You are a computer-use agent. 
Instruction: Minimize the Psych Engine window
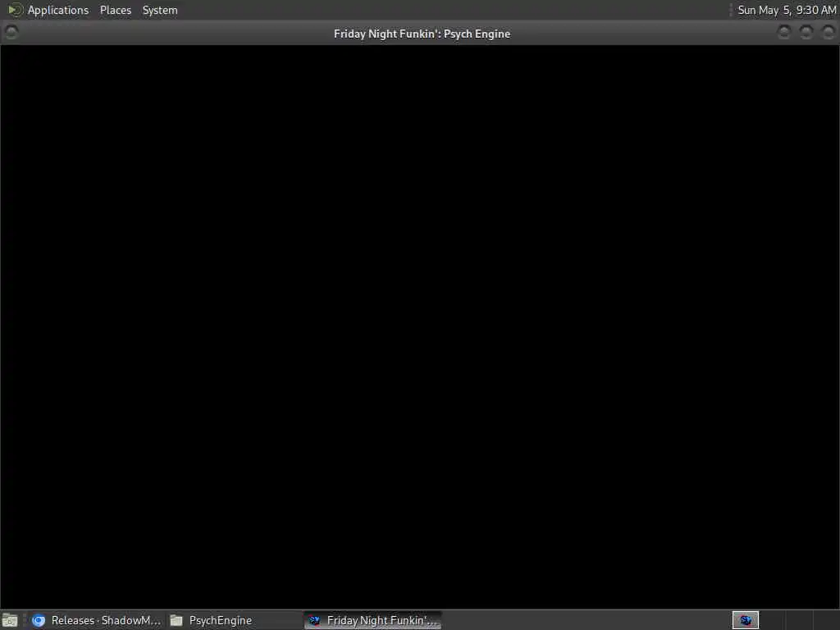click(783, 33)
